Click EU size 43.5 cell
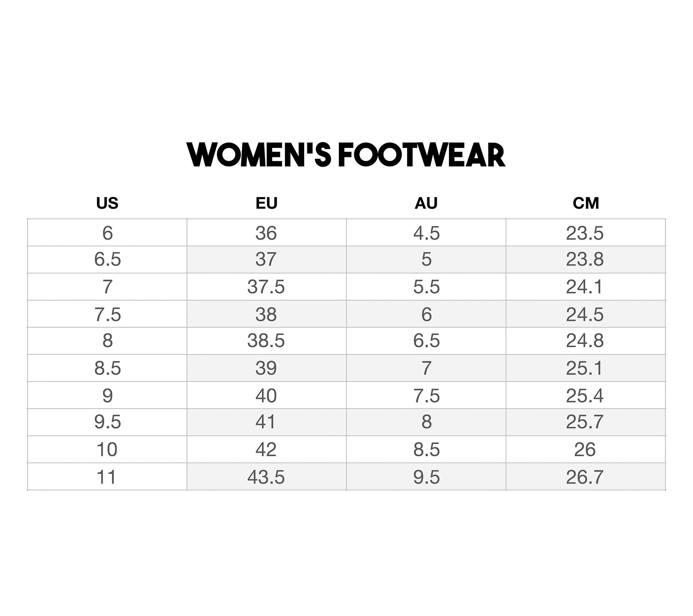Screen dimensions: 693x616 click(266, 477)
